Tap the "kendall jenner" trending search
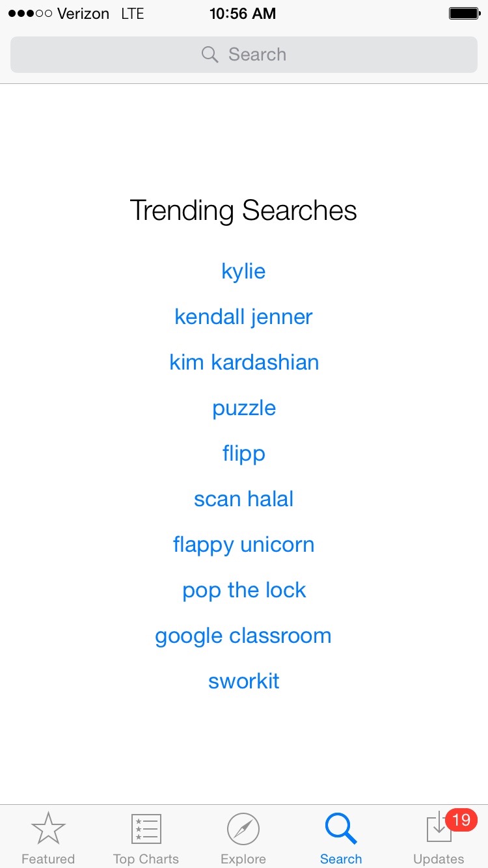Screen dimensions: 488x868 [243, 317]
